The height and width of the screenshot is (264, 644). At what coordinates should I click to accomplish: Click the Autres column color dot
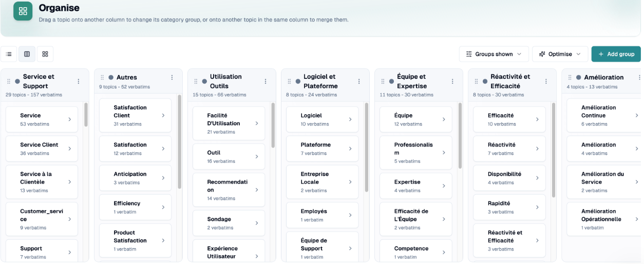tap(111, 77)
